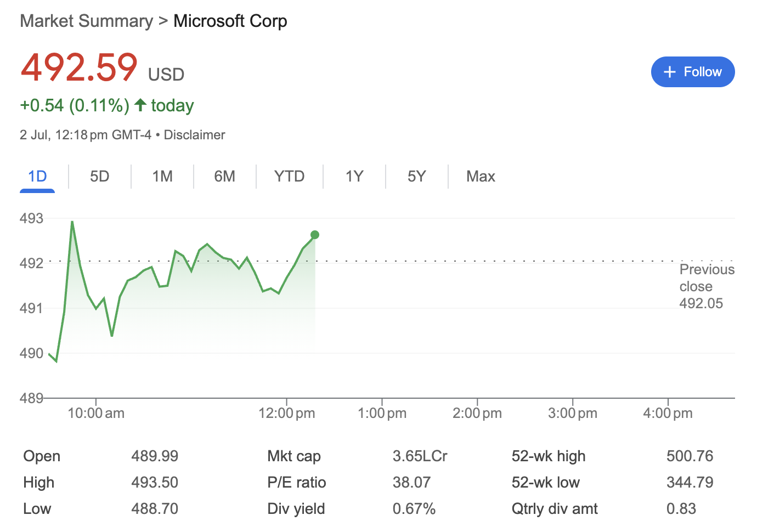Select the YTD tab
The image size is (757, 532).
(x=289, y=176)
